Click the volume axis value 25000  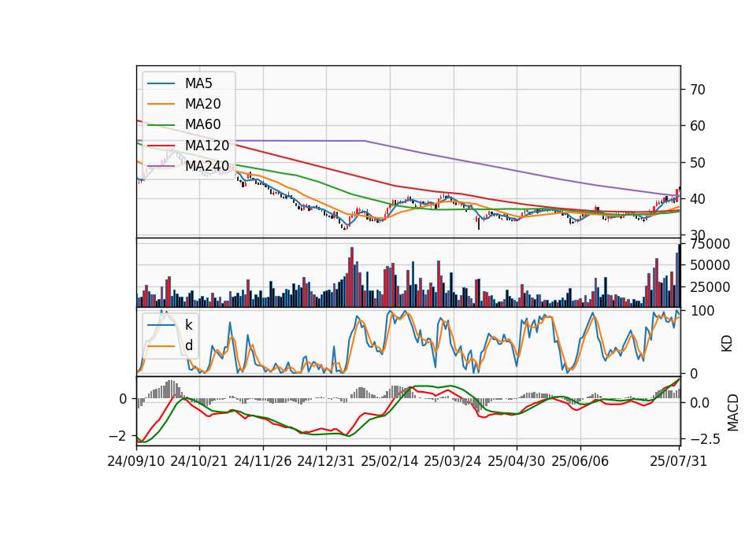[x=710, y=286]
